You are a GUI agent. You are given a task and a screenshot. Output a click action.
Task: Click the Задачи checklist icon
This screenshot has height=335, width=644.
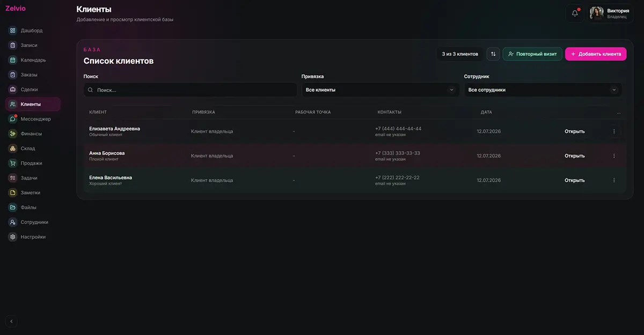click(x=13, y=178)
